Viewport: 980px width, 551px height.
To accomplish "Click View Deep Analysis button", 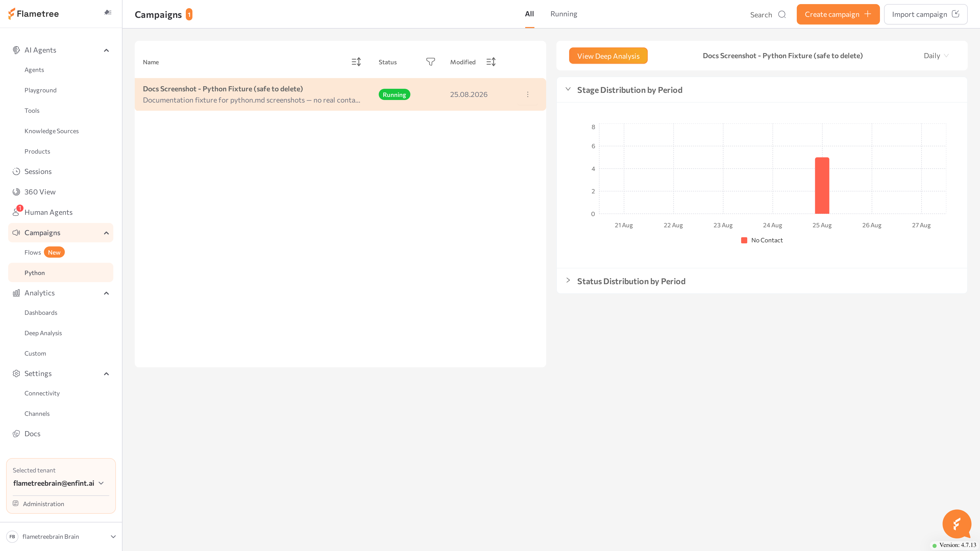I will pyautogui.click(x=608, y=56).
